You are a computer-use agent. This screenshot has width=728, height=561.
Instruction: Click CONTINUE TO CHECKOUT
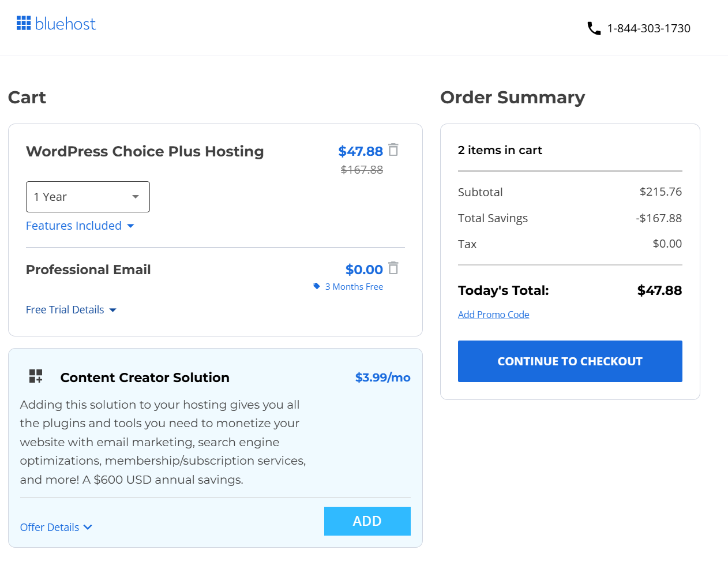[x=569, y=361]
